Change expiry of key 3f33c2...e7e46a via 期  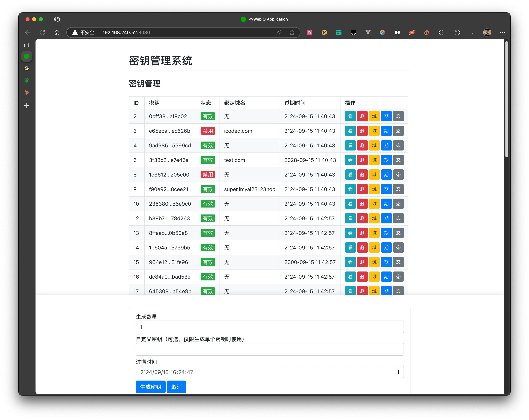click(386, 160)
